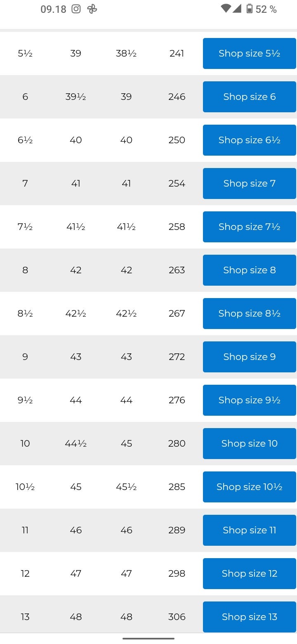Tap Shop size 10
Image resolution: width=297 pixels, height=644 pixels.
point(249,443)
